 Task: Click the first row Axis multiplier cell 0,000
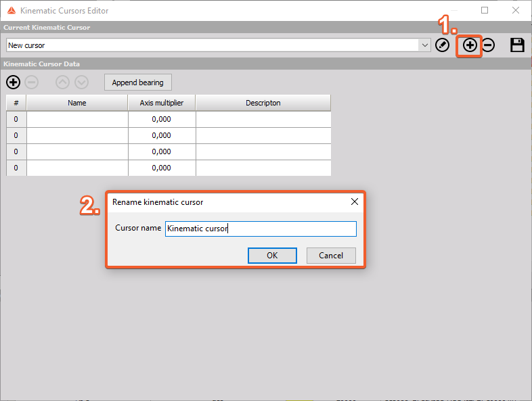[162, 119]
